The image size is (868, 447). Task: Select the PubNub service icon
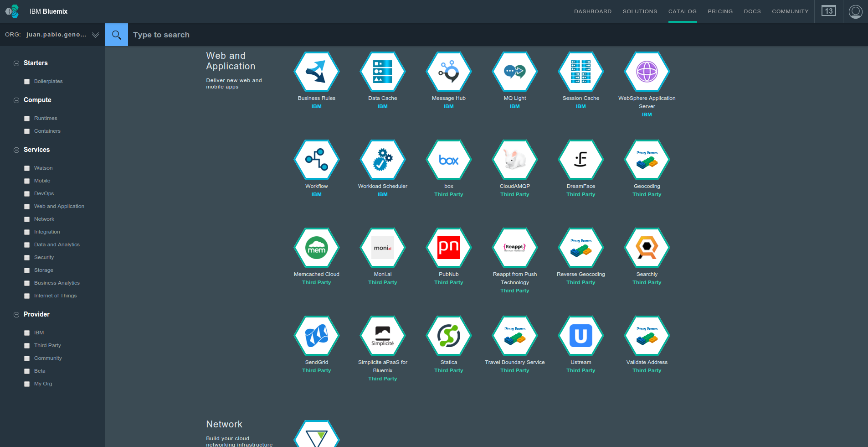pyautogui.click(x=449, y=248)
